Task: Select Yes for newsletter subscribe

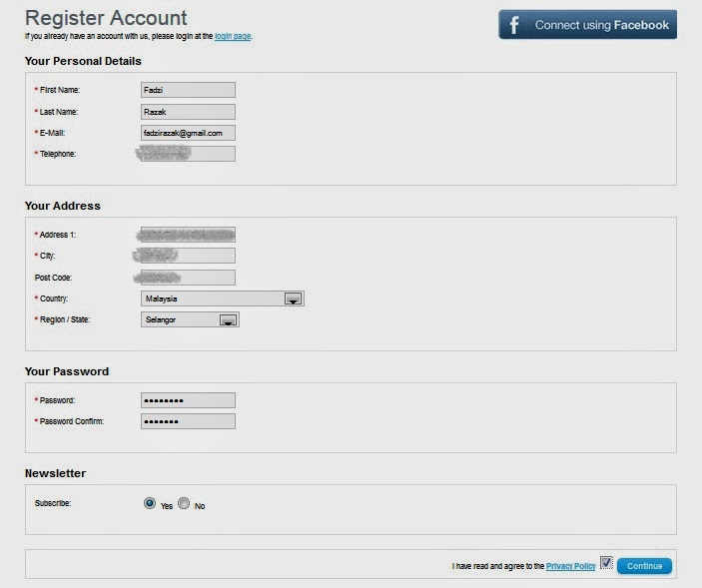Action: pos(150,503)
